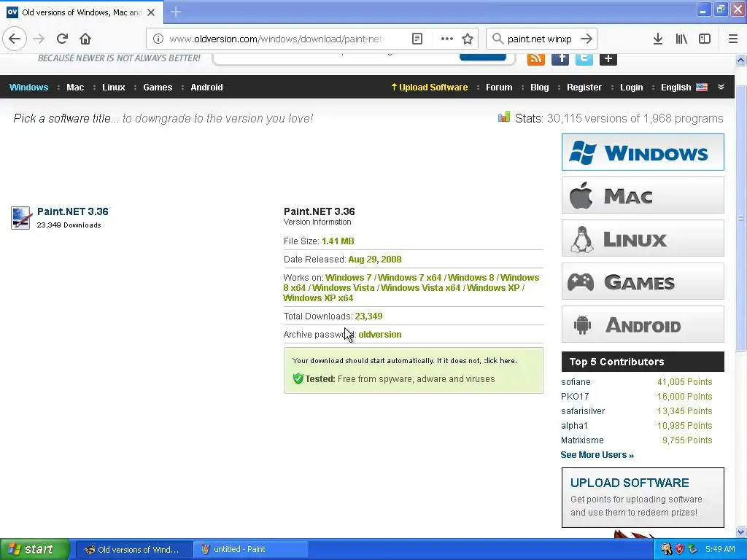Image resolution: width=747 pixels, height=560 pixels.
Task: Select Linux in the navigation bar
Action: coord(113,87)
